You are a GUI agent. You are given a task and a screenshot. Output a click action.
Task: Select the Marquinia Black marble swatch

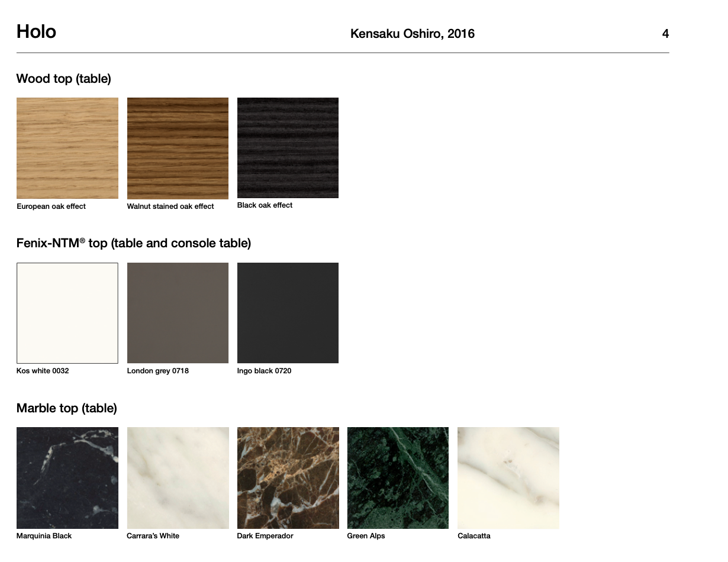[x=67, y=478]
